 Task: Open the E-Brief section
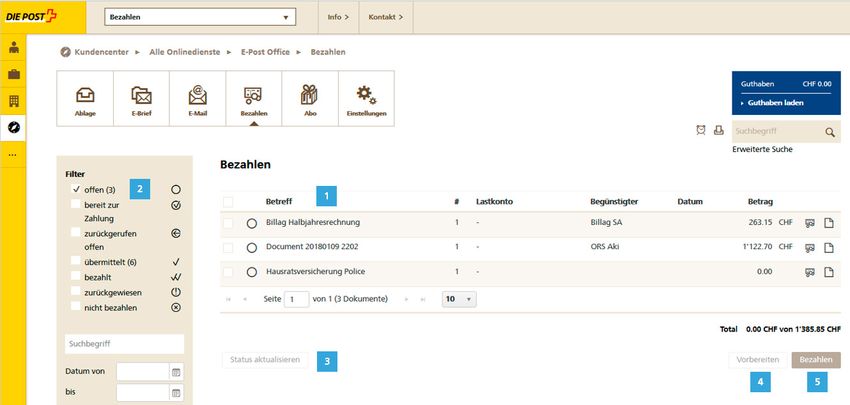point(142,98)
